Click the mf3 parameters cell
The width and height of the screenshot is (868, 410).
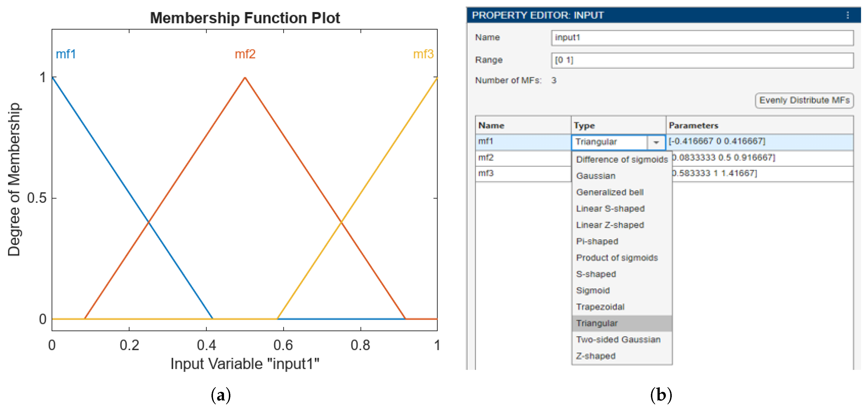tap(761, 173)
